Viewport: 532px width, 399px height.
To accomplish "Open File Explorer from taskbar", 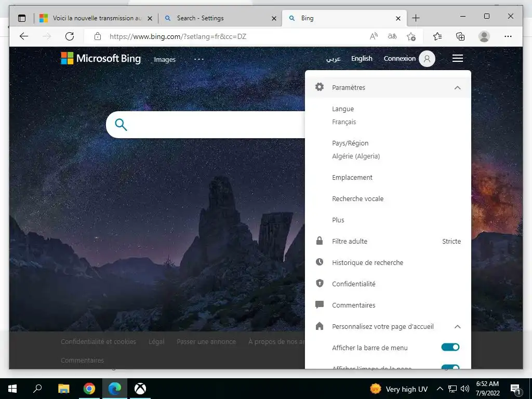I will tap(63, 389).
